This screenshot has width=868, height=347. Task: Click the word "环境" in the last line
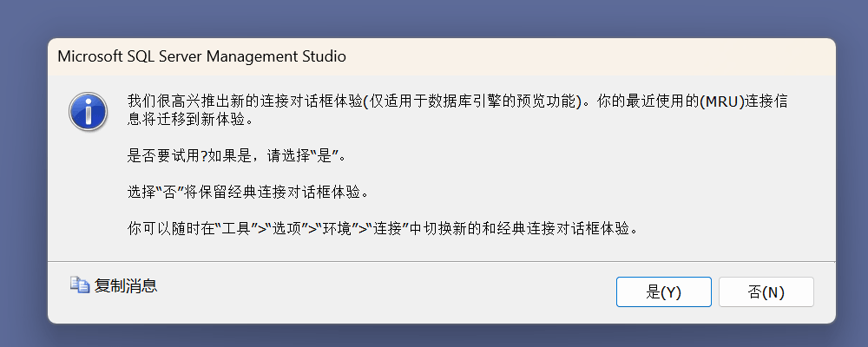pyautogui.click(x=340, y=228)
